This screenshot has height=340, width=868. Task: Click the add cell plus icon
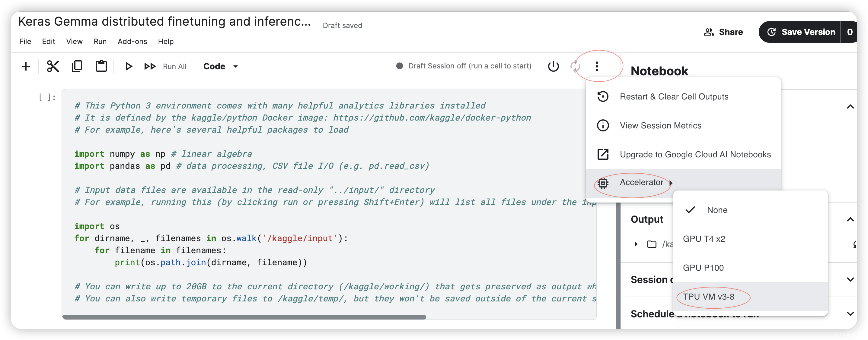(x=26, y=66)
